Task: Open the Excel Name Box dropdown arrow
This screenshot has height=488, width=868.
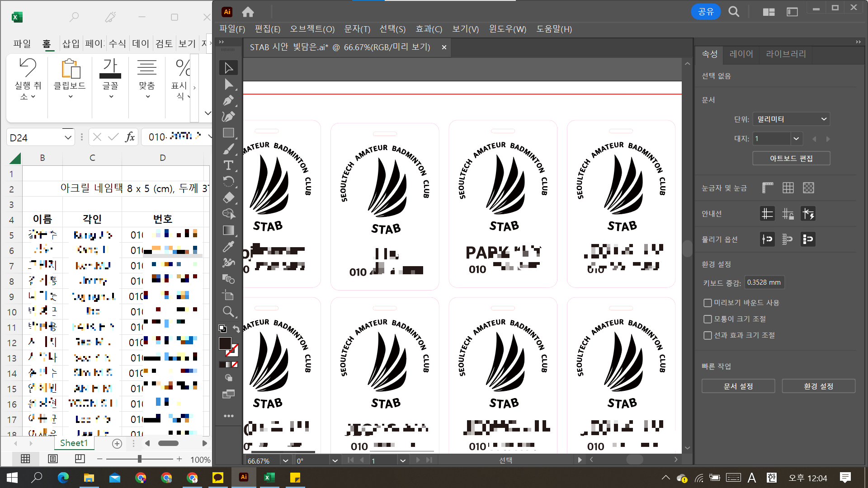Action: click(x=68, y=137)
